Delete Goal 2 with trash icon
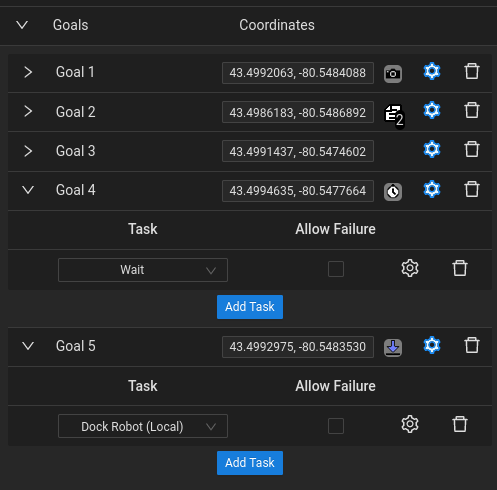 472,110
